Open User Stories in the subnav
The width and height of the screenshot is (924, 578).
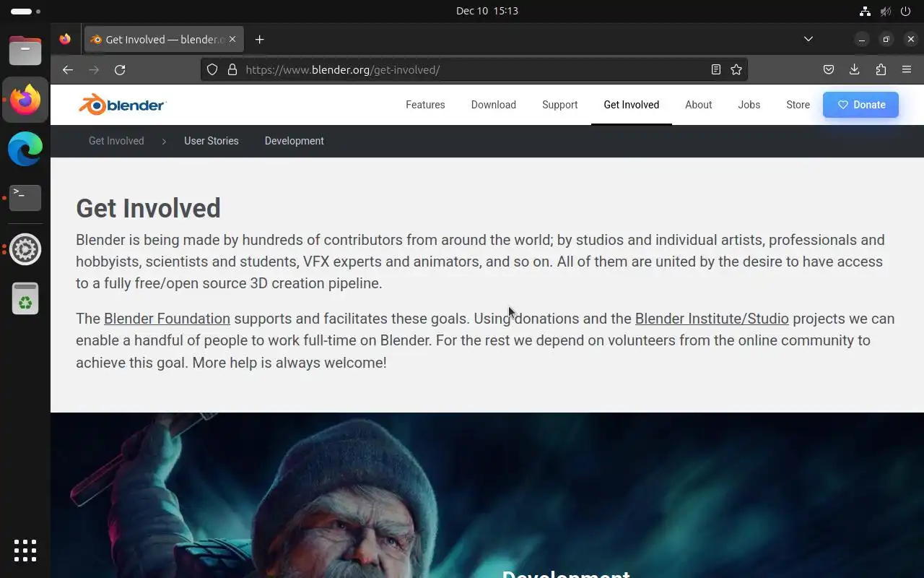point(212,141)
